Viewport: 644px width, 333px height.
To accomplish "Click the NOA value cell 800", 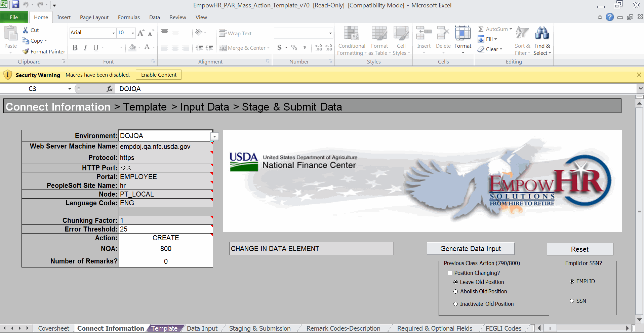I will coord(166,249).
